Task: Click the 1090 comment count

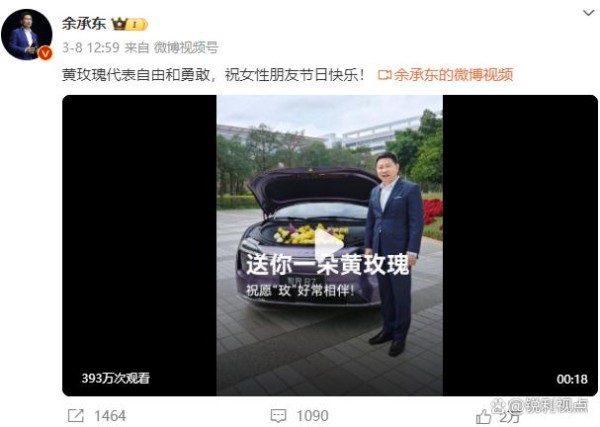Action: (x=312, y=416)
